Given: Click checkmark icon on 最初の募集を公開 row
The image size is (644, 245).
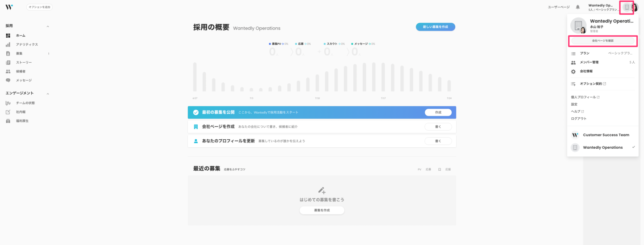Looking at the screenshot, I should point(196,112).
